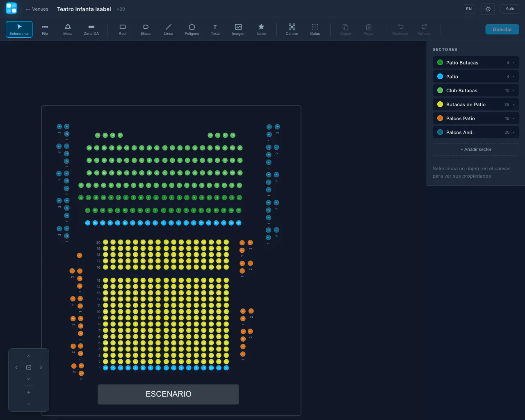Image resolution: width=525 pixels, height=420 pixels.
Task: Pan canvas left with navigator arrow
Action: click(16, 367)
